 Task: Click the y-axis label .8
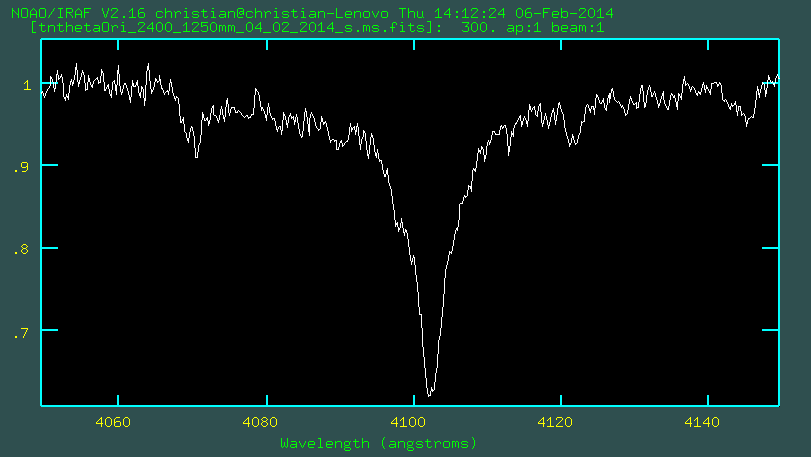pyautogui.click(x=23, y=249)
